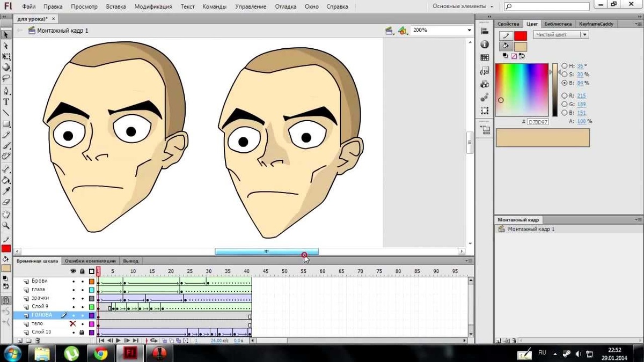Switch to the Библиотека tab
The width and height of the screenshot is (644, 362).
(558, 24)
